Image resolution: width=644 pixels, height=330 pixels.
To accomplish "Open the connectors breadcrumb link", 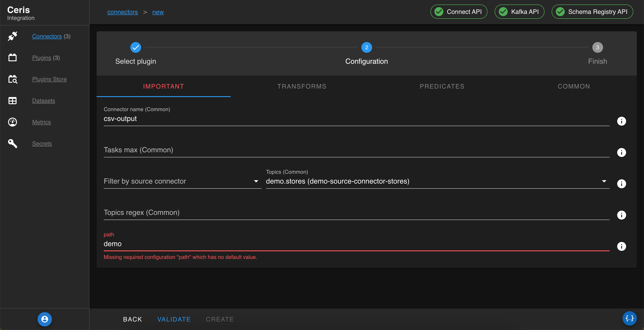I will 123,12.
